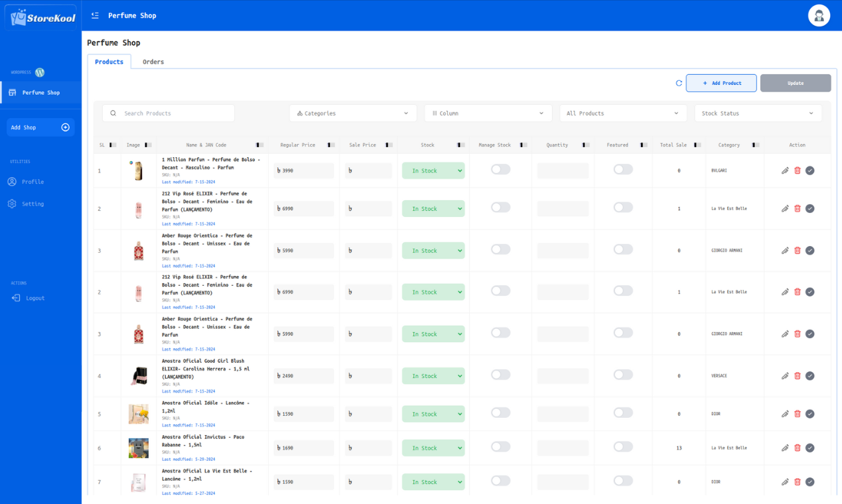
Task: Toggle Featured for Idôle Lancôme sample
Action: click(x=623, y=412)
